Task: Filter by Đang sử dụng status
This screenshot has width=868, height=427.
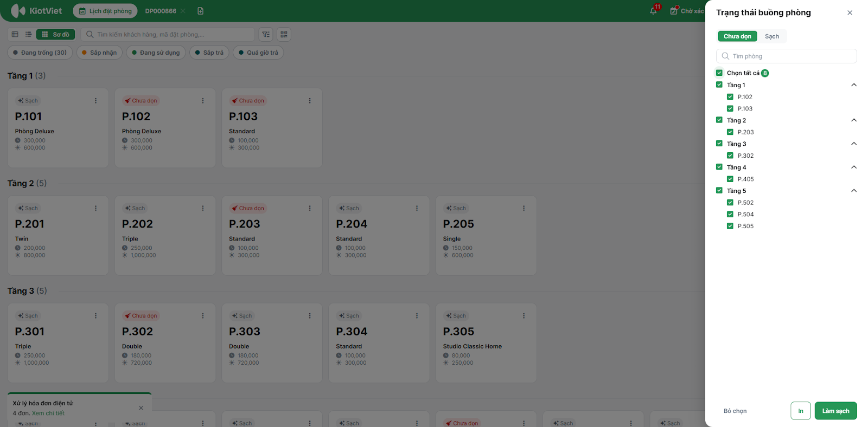Action: pos(156,53)
